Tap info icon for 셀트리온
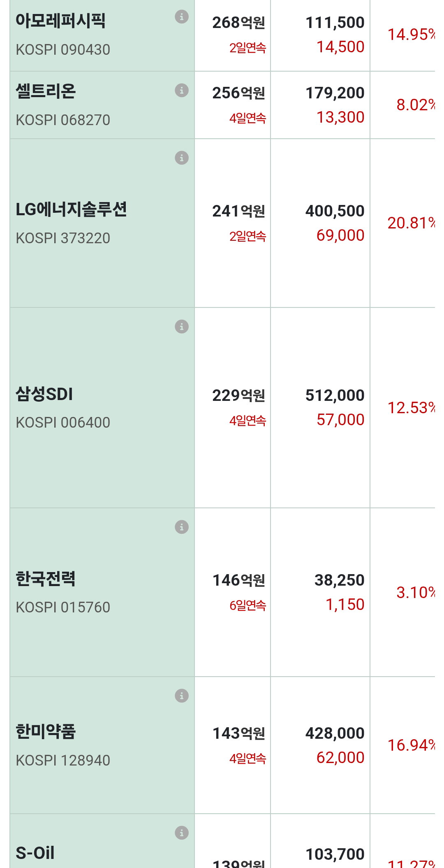The image size is (444, 868). point(182,90)
